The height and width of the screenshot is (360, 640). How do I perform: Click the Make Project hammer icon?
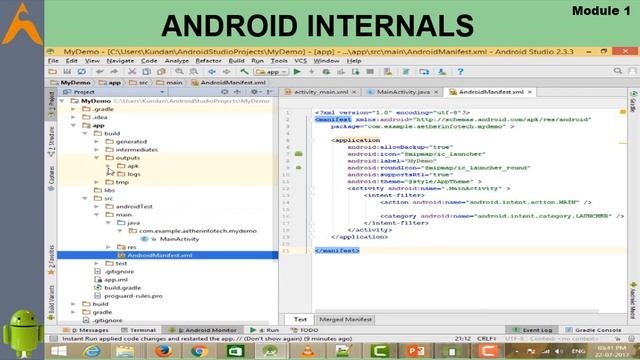point(244,72)
